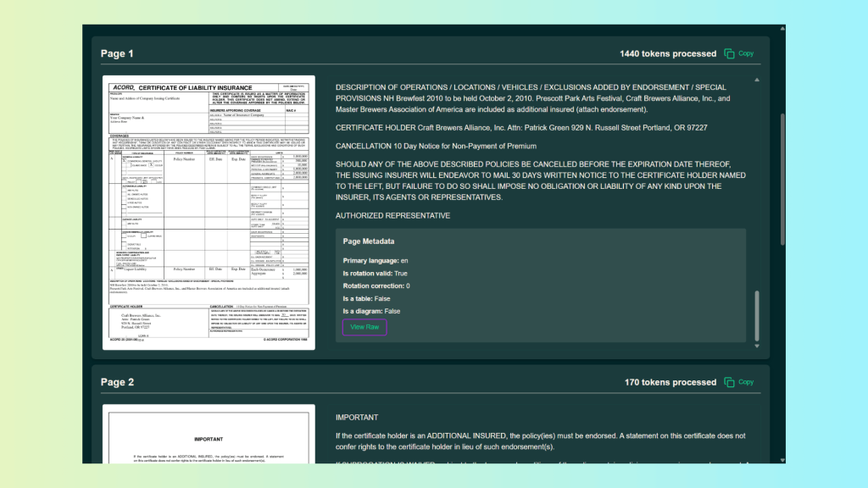Viewport: 868px width, 488px height.
Task: Open the Page 1 certificate thumbnail
Action: tap(209, 213)
